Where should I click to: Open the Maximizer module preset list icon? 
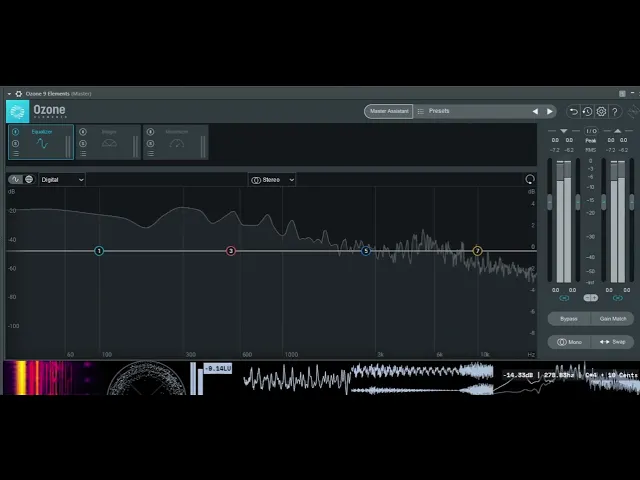click(x=151, y=153)
